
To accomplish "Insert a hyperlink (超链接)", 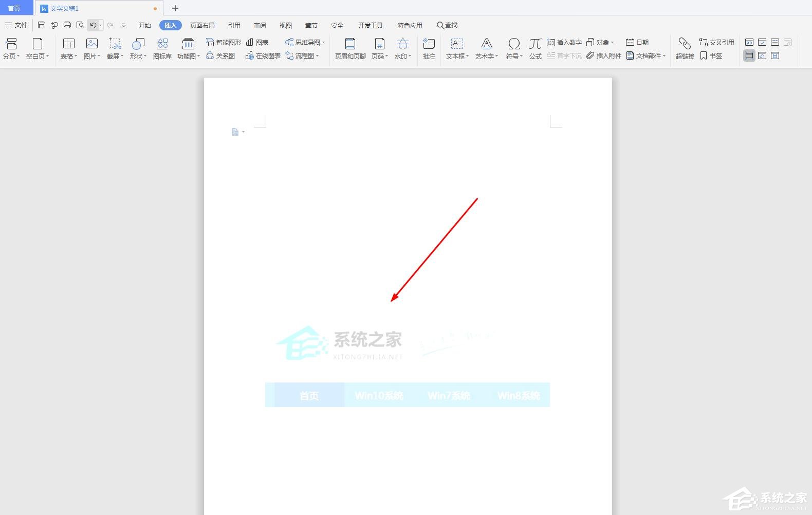I will point(685,49).
